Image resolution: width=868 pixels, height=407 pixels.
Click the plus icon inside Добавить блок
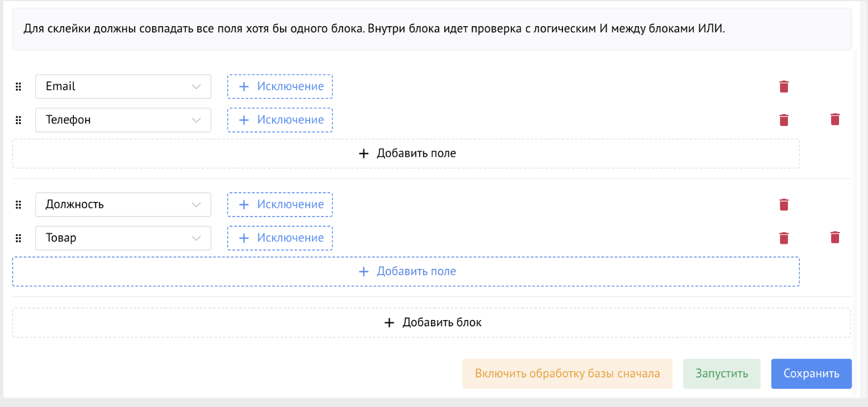[389, 322]
